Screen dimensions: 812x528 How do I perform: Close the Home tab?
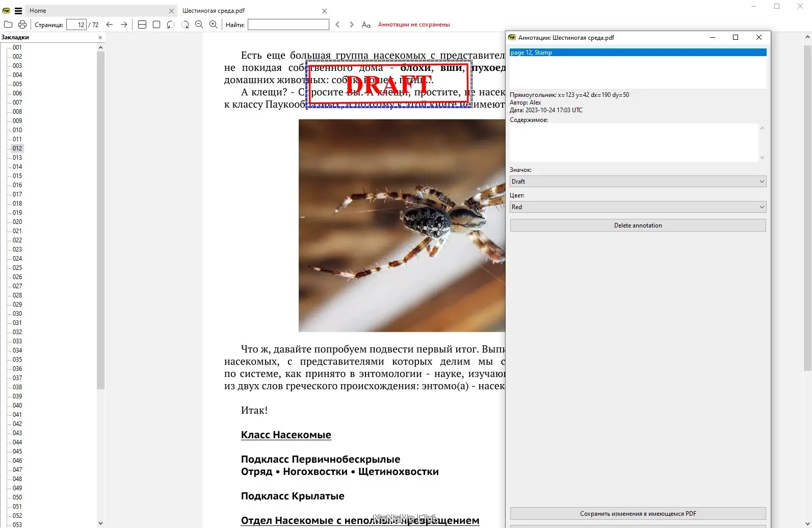point(171,11)
